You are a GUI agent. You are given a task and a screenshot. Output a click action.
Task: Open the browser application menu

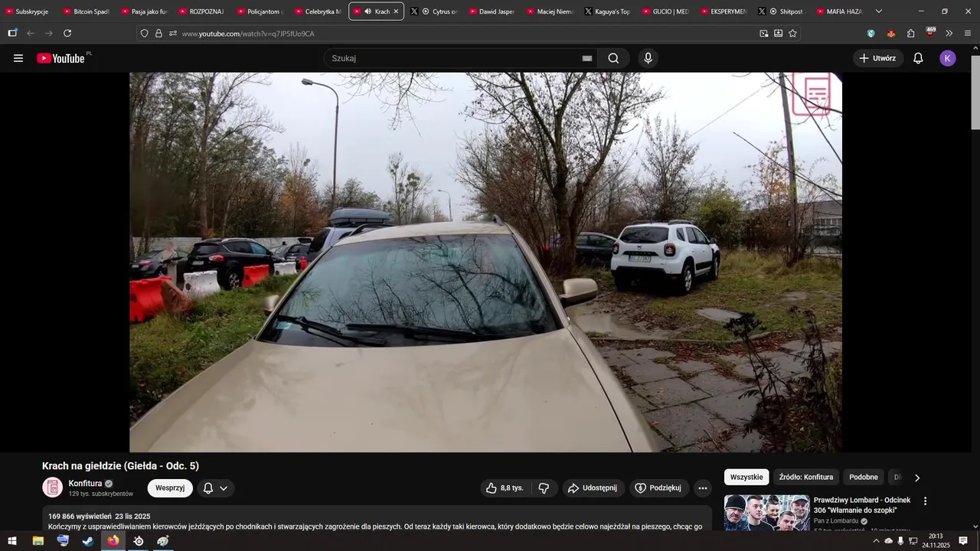(968, 34)
